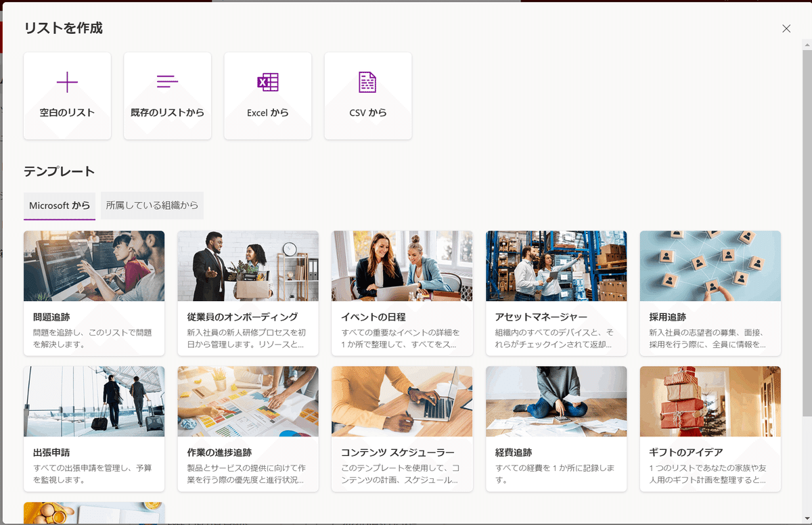Click the existing list lines icon
This screenshot has width=812, height=525.
[167, 82]
